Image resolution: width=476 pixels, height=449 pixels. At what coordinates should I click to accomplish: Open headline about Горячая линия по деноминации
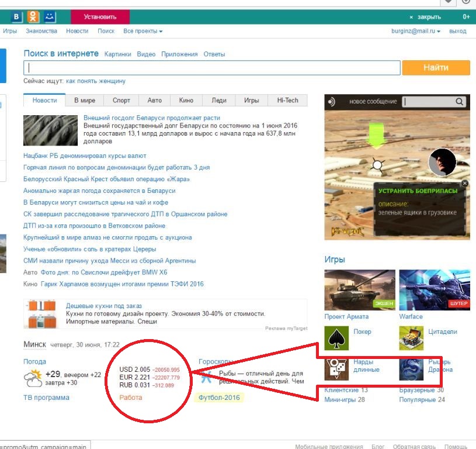tap(117, 167)
